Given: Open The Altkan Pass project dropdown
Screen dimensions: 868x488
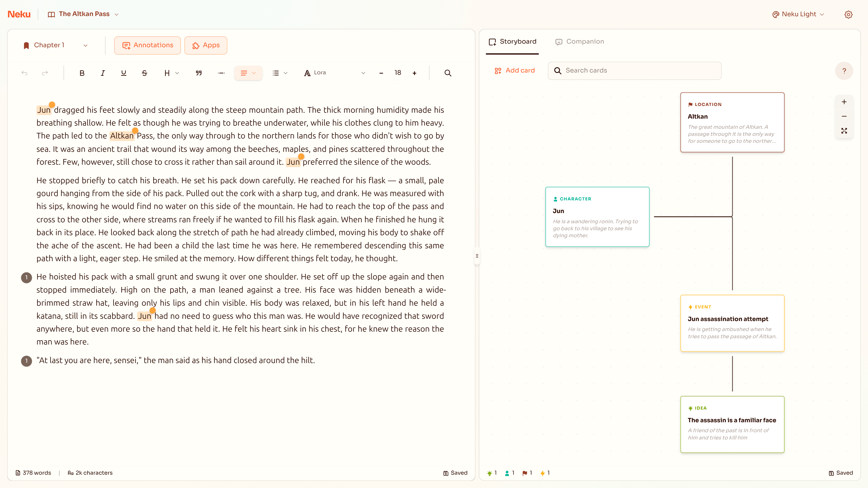Looking at the screenshot, I should pyautogui.click(x=83, y=14).
